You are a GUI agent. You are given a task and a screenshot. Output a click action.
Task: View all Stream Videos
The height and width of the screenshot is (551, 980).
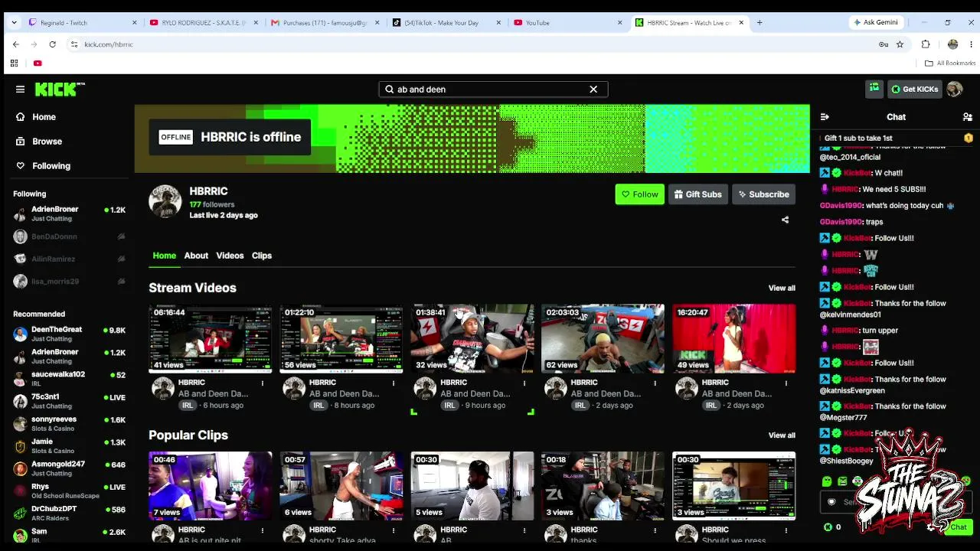click(782, 289)
